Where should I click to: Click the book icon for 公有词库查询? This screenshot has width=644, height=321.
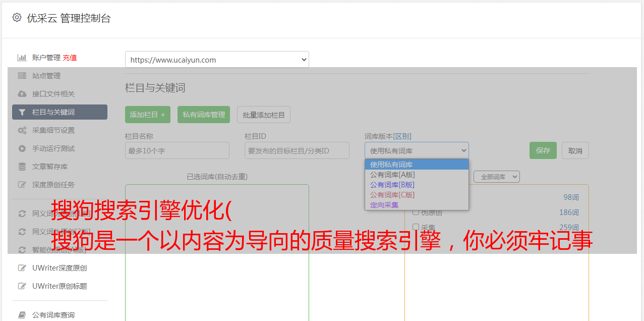[x=22, y=315]
